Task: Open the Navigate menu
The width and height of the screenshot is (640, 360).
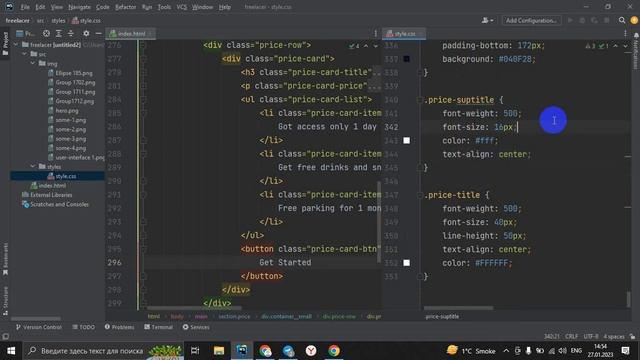Action: (79, 7)
